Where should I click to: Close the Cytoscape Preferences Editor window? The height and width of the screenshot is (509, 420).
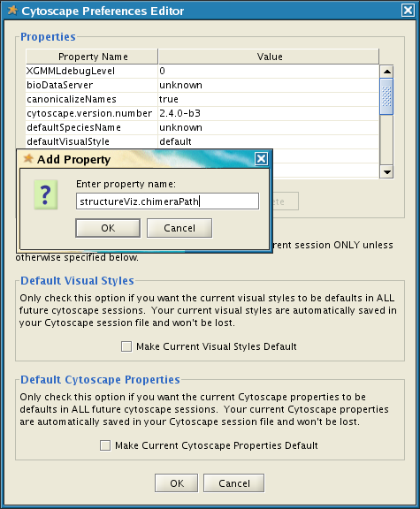pos(408,11)
